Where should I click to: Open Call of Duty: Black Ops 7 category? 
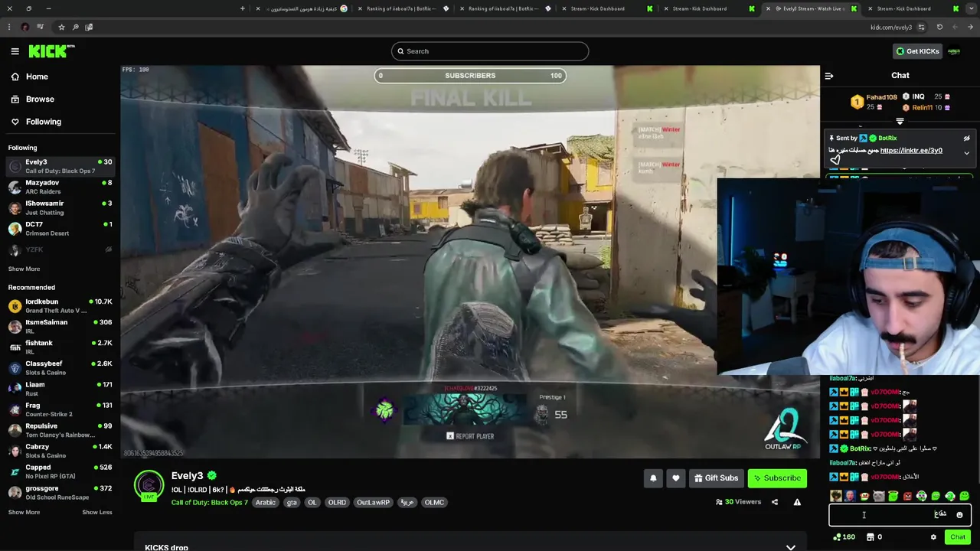[x=209, y=503]
